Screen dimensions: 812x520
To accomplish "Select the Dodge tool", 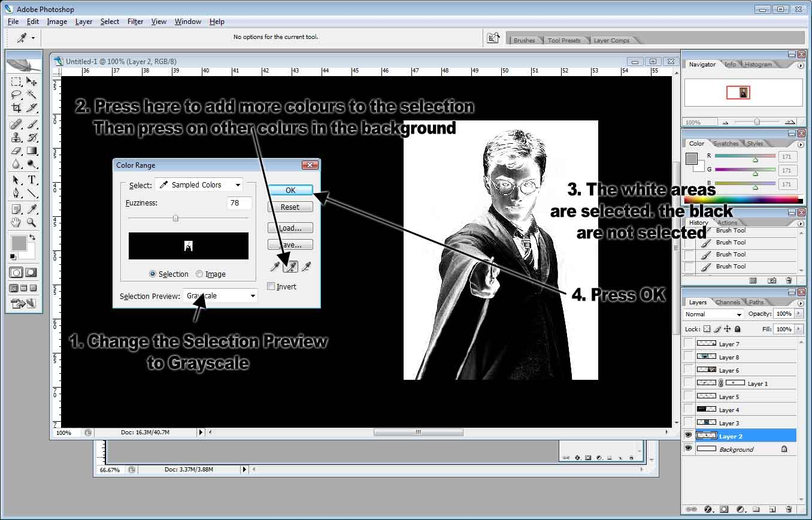I will (x=32, y=164).
